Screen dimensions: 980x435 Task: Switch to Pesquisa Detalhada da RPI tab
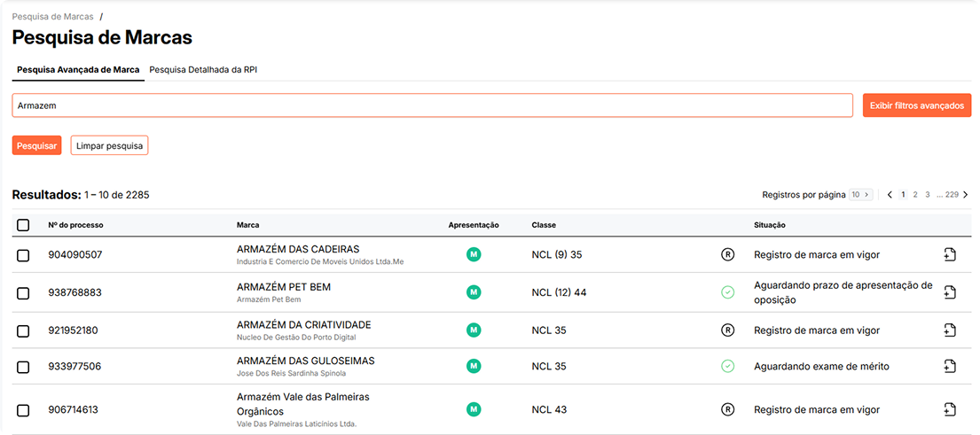[x=203, y=69]
